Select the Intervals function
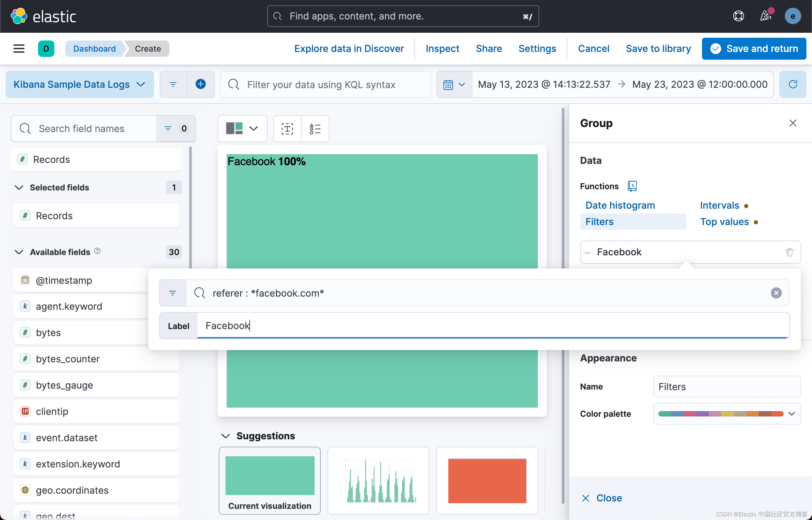The image size is (812, 520). [719, 205]
